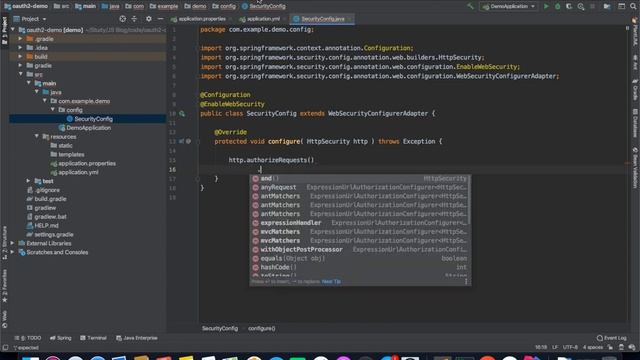The width and height of the screenshot is (640, 360).
Task: Click Collapse All icon in Project panel
Action: 134,19
